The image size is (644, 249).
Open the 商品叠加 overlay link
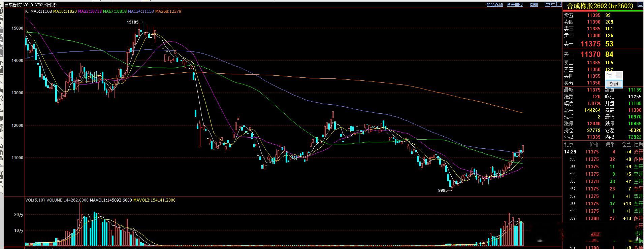coord(495,5)
